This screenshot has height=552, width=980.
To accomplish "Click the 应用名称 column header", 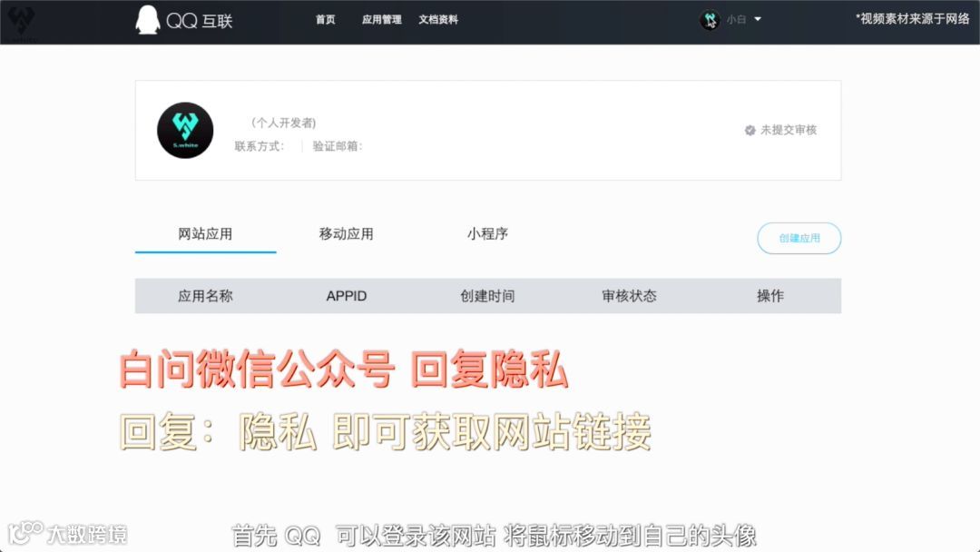I will (205, 296).
